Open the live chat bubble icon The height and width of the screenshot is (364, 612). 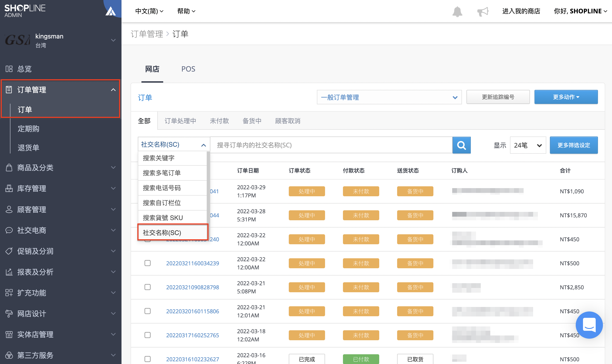click(x=589, y=325)
